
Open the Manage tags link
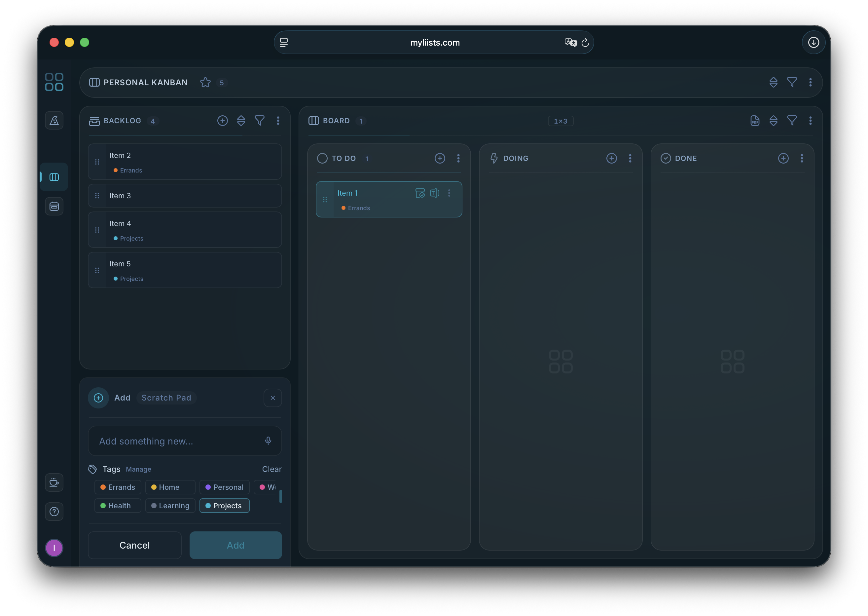[x=138, y=469]
